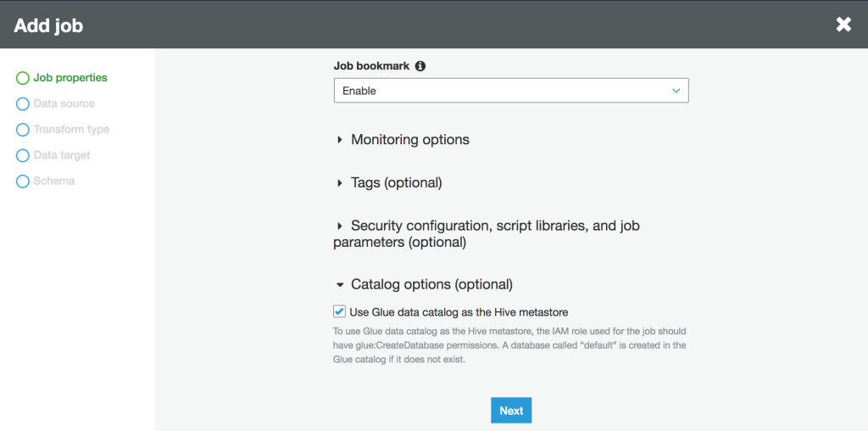Collapse Catalog options (optional) section

425,285
